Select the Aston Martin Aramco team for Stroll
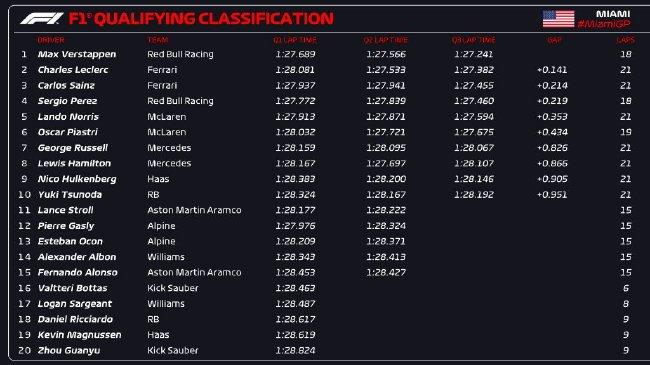650x365 pixels. tap(194, 210)
